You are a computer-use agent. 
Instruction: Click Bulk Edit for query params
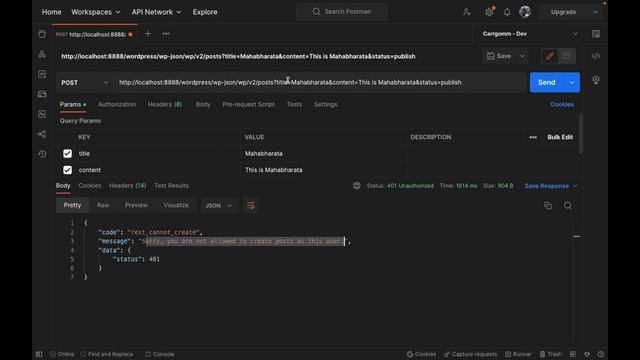pos(560,137)
